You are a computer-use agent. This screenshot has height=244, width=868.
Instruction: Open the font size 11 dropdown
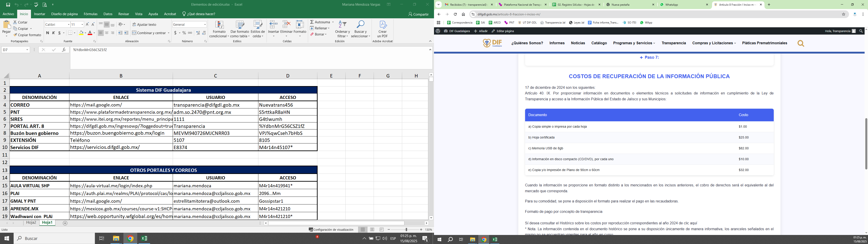click(82, 25)
